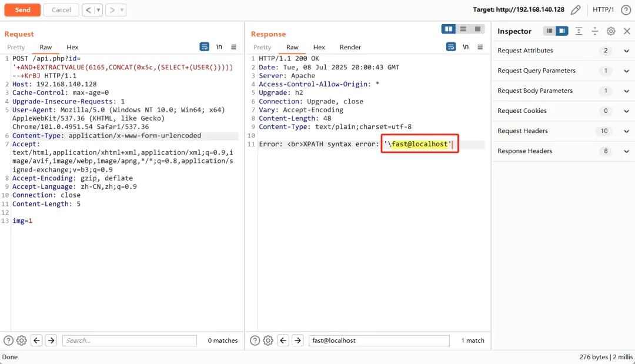
Task: Set Inspector layout to second view option
Action: point(562,31)
